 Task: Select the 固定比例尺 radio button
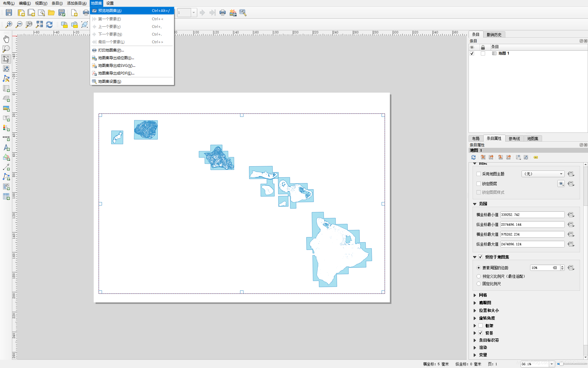click(x=479, y=284)
